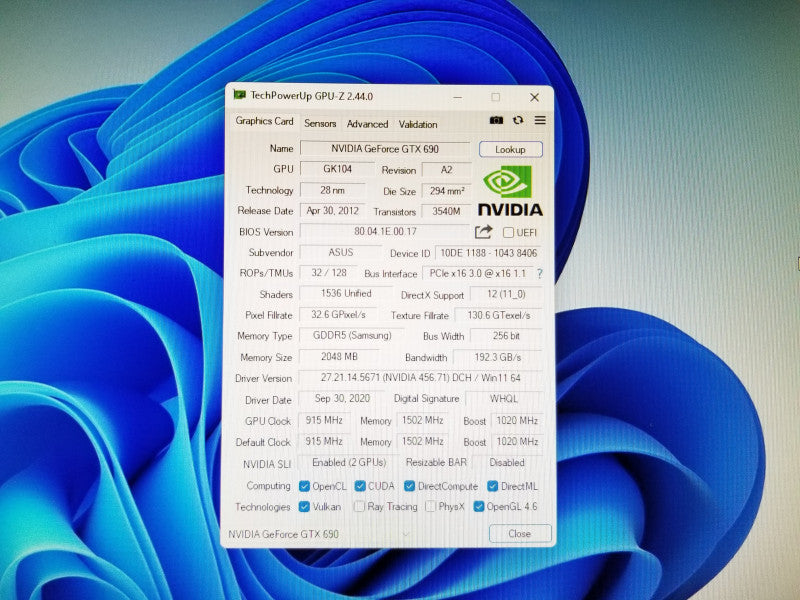Click the TechPowerUp GPU-Z 2.44.0 title text

(x=311, y=96)
